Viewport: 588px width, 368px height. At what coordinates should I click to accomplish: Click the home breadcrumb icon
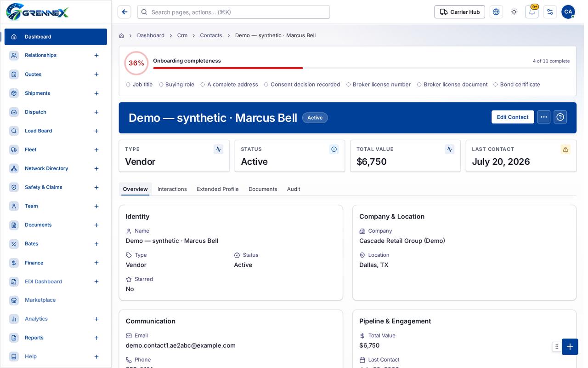coord(121,35)
